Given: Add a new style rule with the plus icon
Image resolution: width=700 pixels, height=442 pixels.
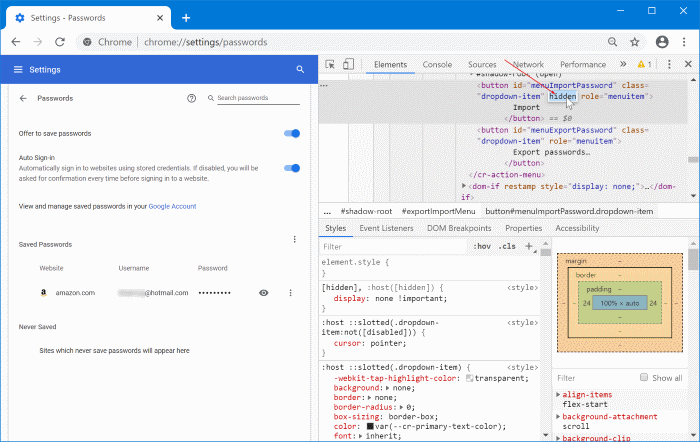Looking at the screenshot, I should click(529, 246).
